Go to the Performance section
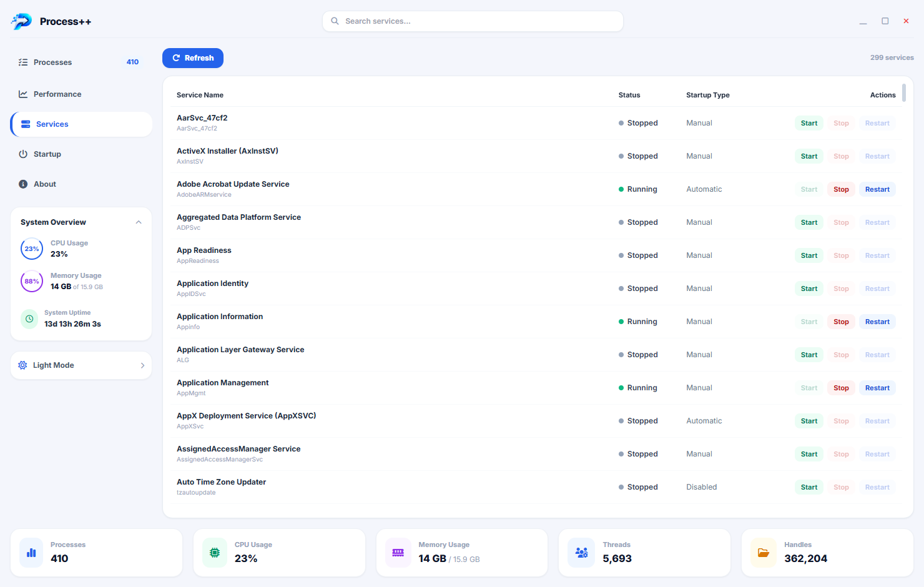The image size is (924, 587). point(81,94)
